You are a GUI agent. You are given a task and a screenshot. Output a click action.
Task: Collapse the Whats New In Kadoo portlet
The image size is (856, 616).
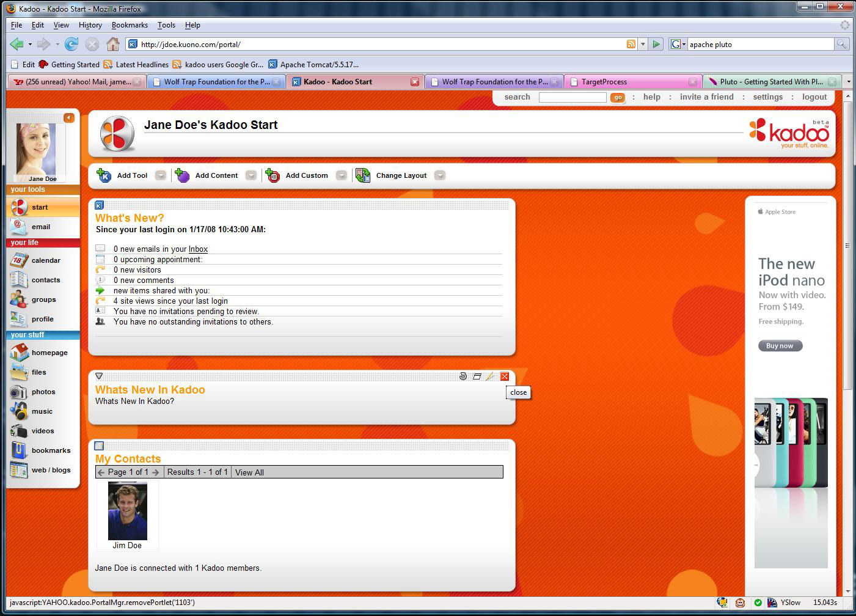pos(99,376)
